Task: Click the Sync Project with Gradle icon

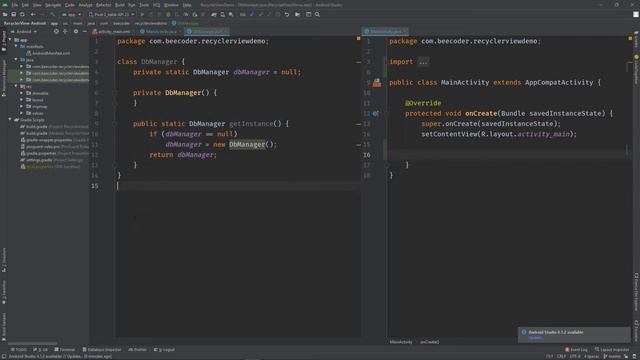Action: 214,14
